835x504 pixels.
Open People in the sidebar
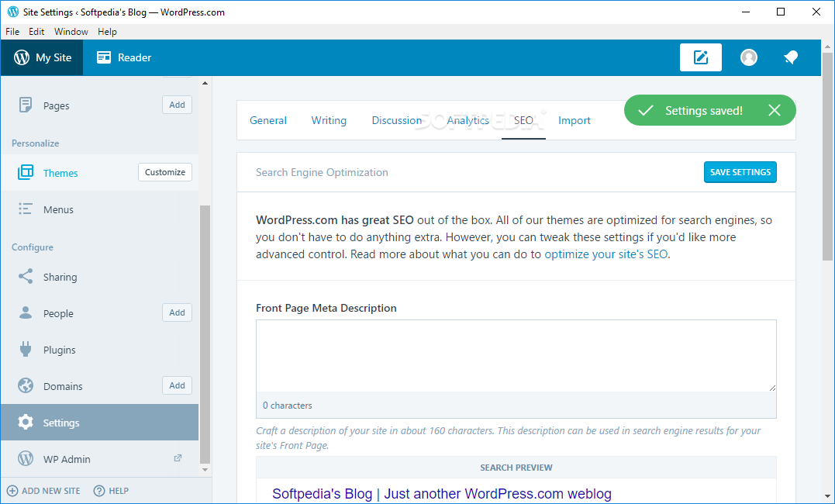(x=58, y=314)
